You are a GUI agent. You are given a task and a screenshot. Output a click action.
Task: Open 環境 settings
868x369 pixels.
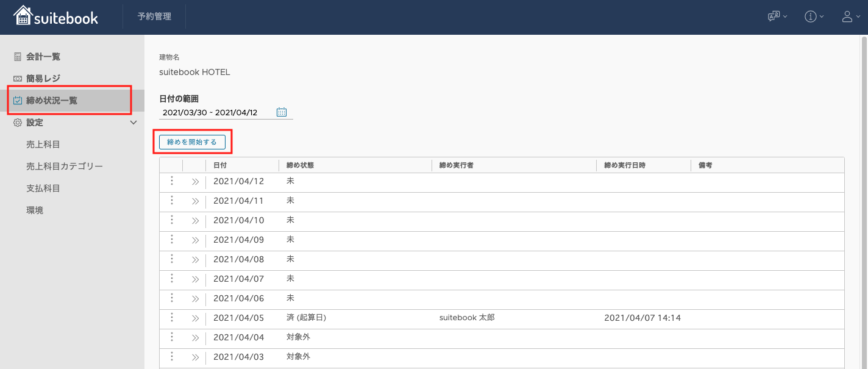pos(35,210)
